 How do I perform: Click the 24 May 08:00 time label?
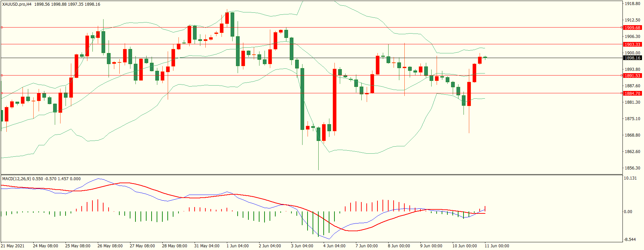[45, 246]
